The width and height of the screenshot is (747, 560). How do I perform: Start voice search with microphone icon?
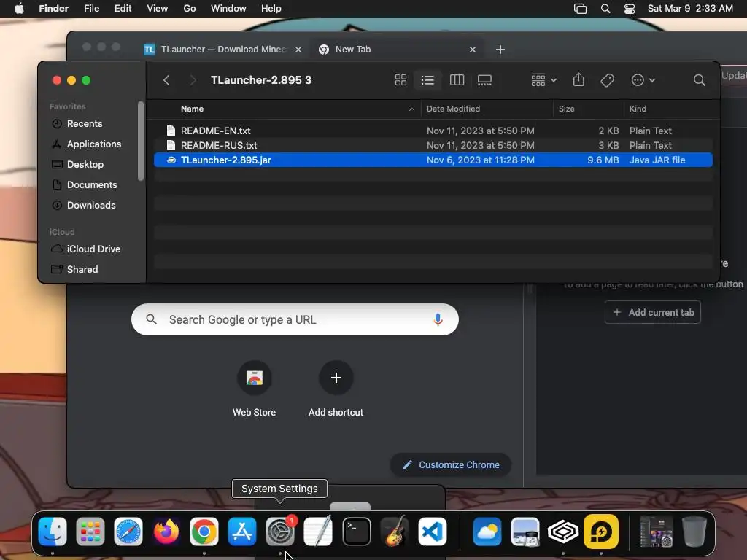(x=438, y=319)
